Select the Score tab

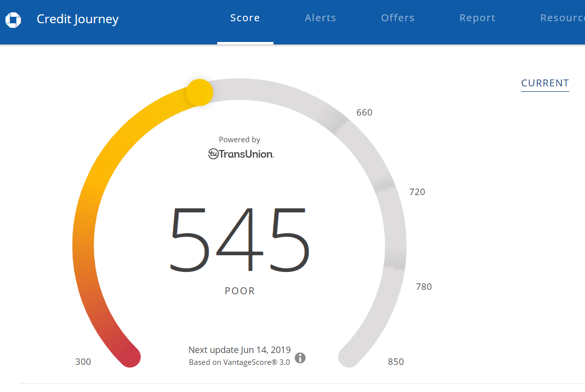tap(245, 18)
